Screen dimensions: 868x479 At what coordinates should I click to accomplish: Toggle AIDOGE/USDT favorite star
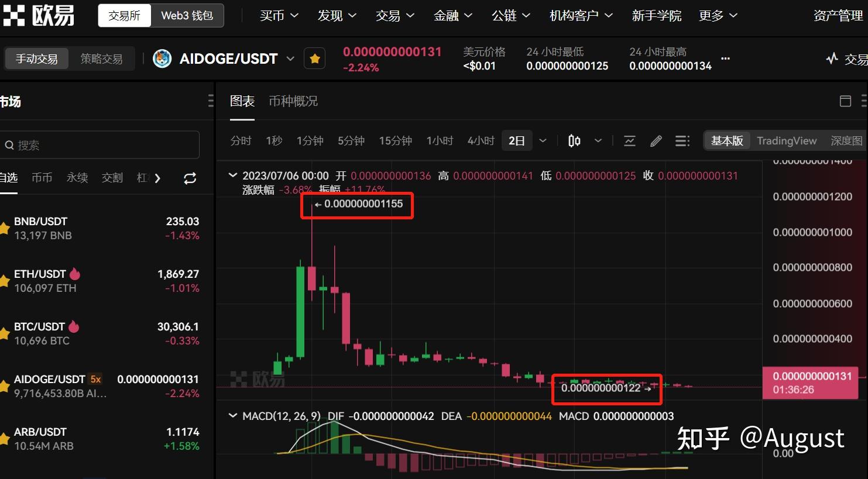tap(315, 58)
